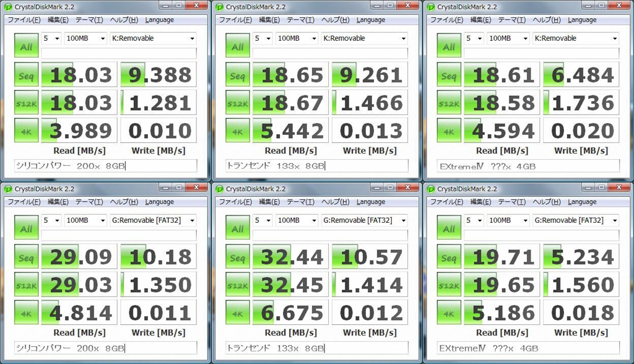Click the 6.484 sequential write value
Screen dimensions: 634x364
(581, 74)
